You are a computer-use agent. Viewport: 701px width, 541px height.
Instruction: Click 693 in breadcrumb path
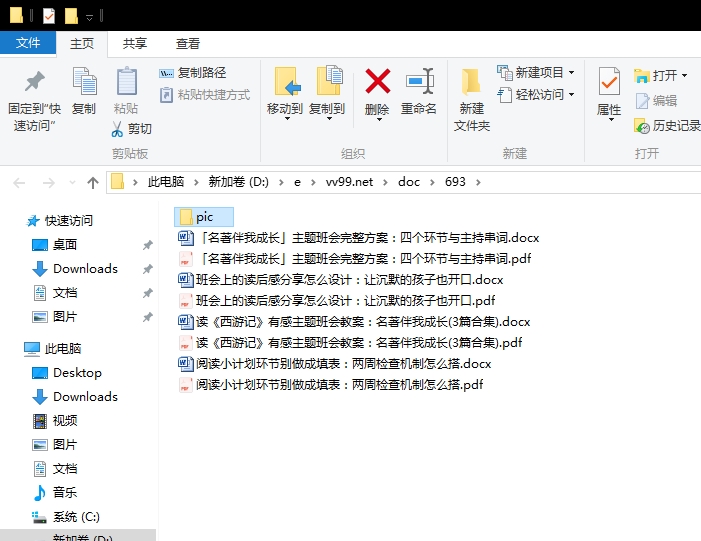tap(455, 182)
